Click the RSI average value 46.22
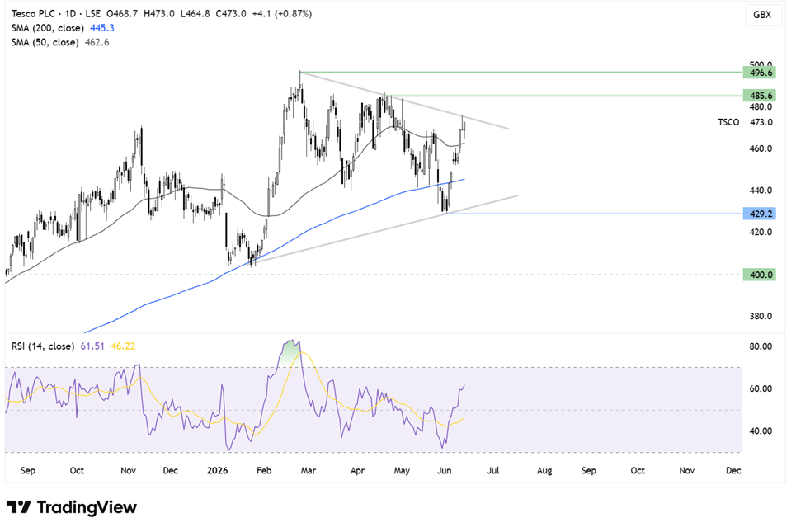 coord(123,346)
